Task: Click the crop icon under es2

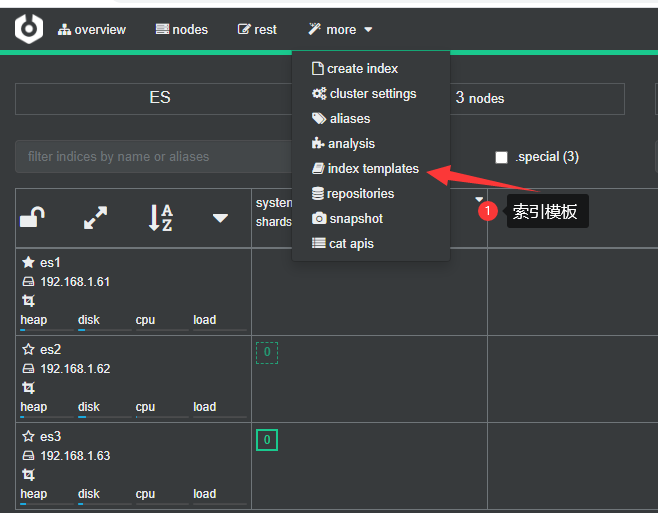Action: tap(28, 387)
